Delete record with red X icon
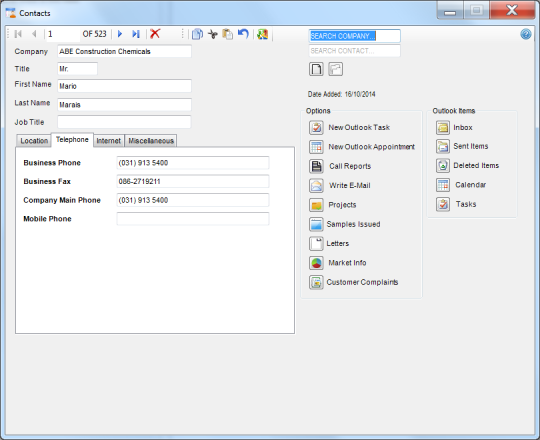Screen dimensions: 540x440 [x=155, y=34]
